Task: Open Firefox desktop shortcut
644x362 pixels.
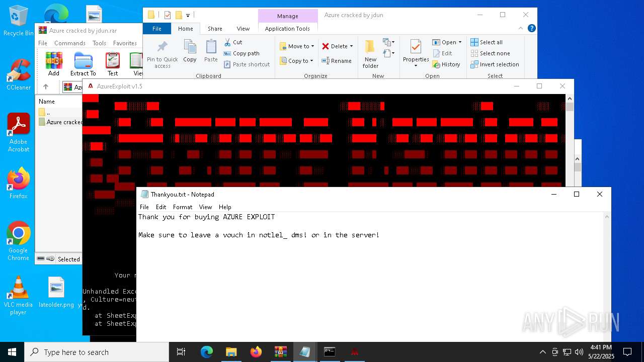Action: click(x=18, y=183)
